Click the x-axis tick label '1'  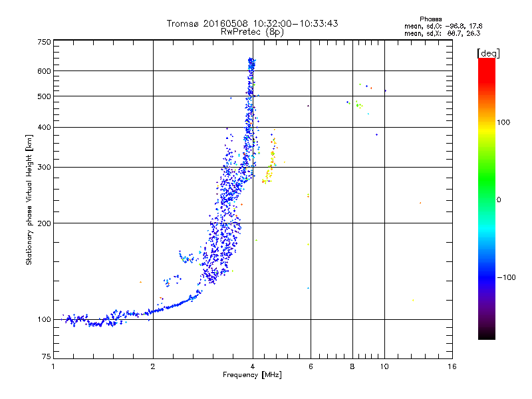[53, 366]
